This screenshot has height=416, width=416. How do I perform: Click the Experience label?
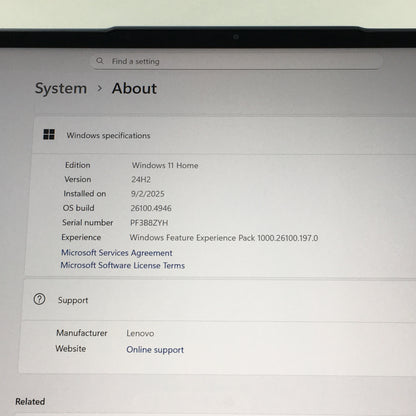pyautogui.click(x=81, y=237)
